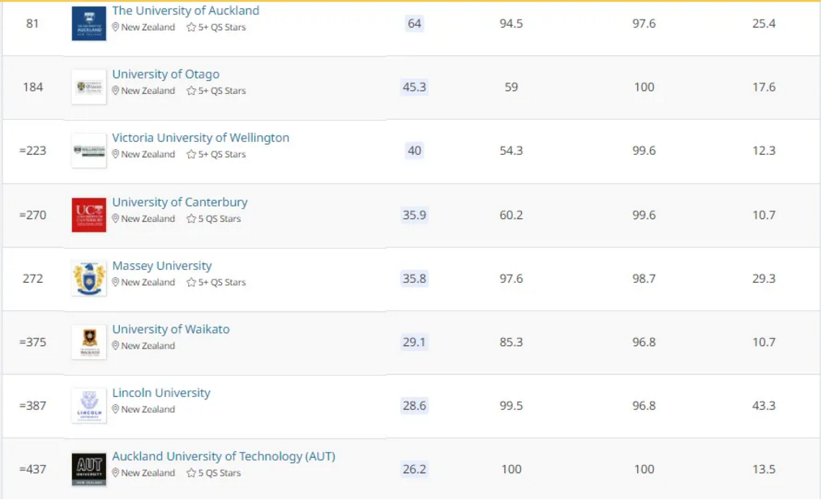This screenshot has width=821, height=504.
Task: Click rank 81 in the Auckland row
Action: click(32, 23)
